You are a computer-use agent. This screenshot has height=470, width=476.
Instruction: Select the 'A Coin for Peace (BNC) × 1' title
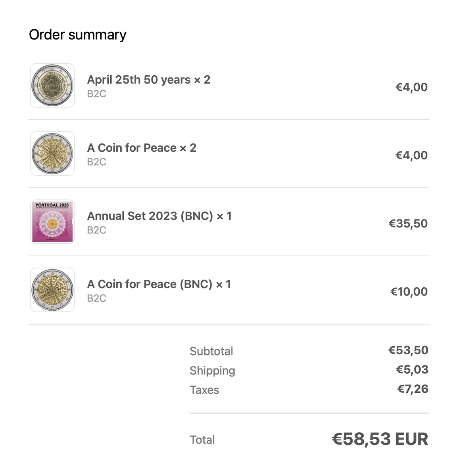pos(159,284)
